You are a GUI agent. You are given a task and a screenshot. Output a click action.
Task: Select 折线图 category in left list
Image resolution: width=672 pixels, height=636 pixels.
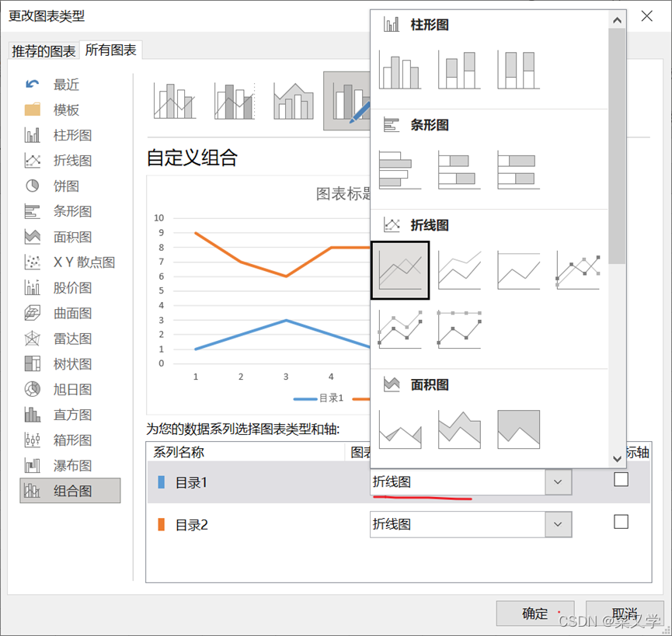pyautogui.click(x=70, y=161)
